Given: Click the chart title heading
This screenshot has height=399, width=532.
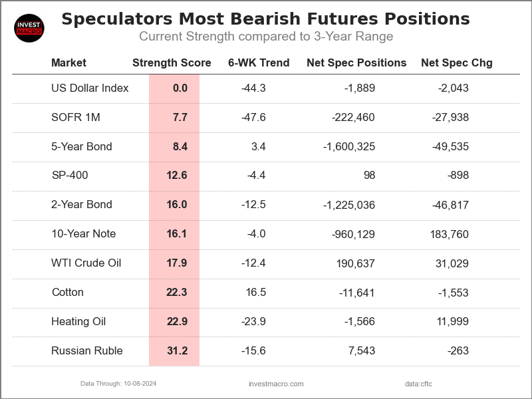Looking at the screenshot, I should (265, 19).
